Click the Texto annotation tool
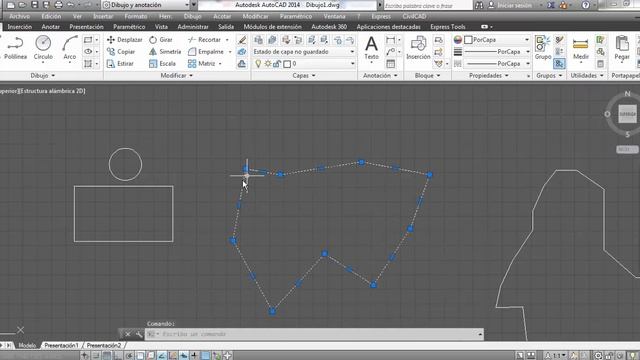 (371, 48)
